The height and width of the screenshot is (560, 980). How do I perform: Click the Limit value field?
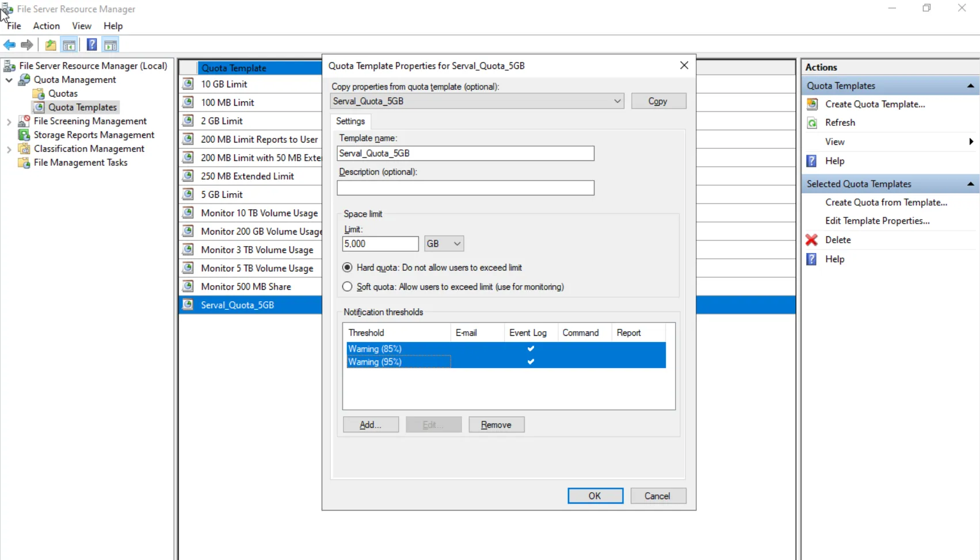pos(380,244)
